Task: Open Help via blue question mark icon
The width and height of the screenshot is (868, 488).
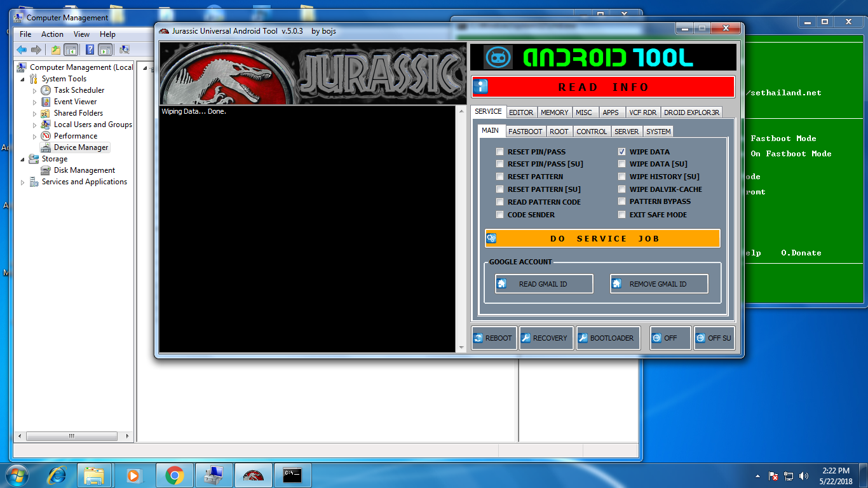Action: 90,50
